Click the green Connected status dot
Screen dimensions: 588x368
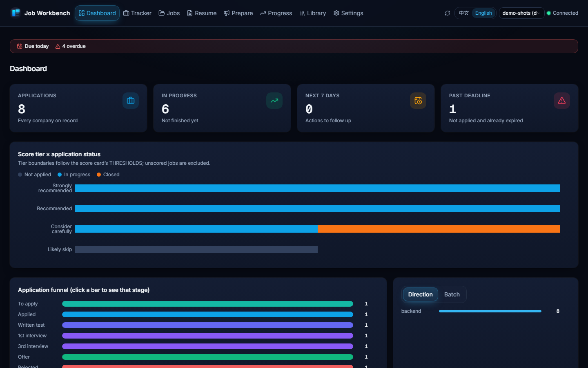click(549, 13)
